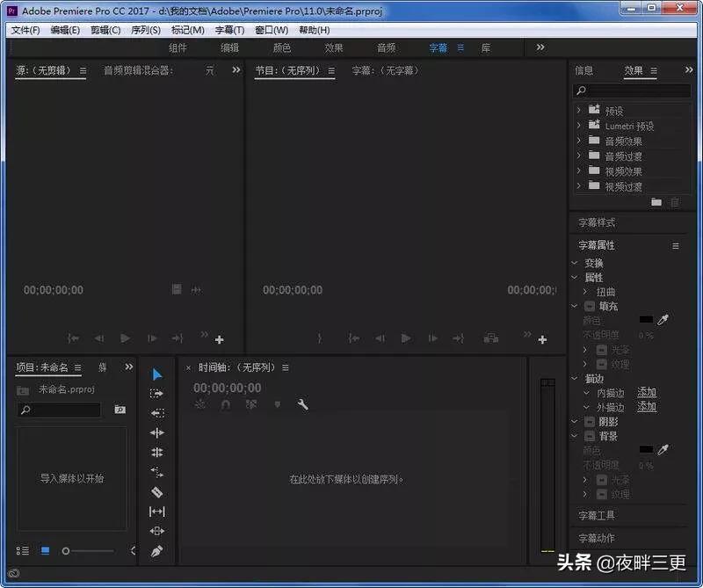
Task: Click find-in-project icon beside project search
Action: 120,410
